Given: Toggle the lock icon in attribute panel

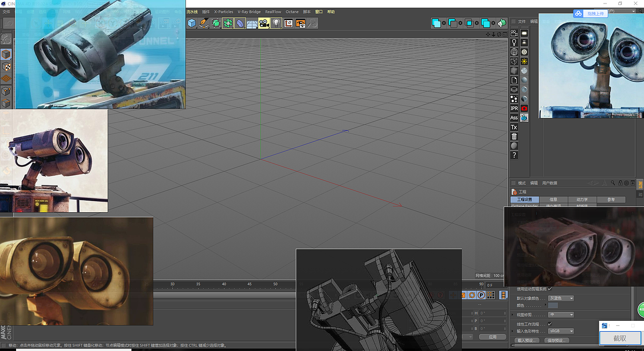Looking at the screenshot, I should (x=620, y=184).
